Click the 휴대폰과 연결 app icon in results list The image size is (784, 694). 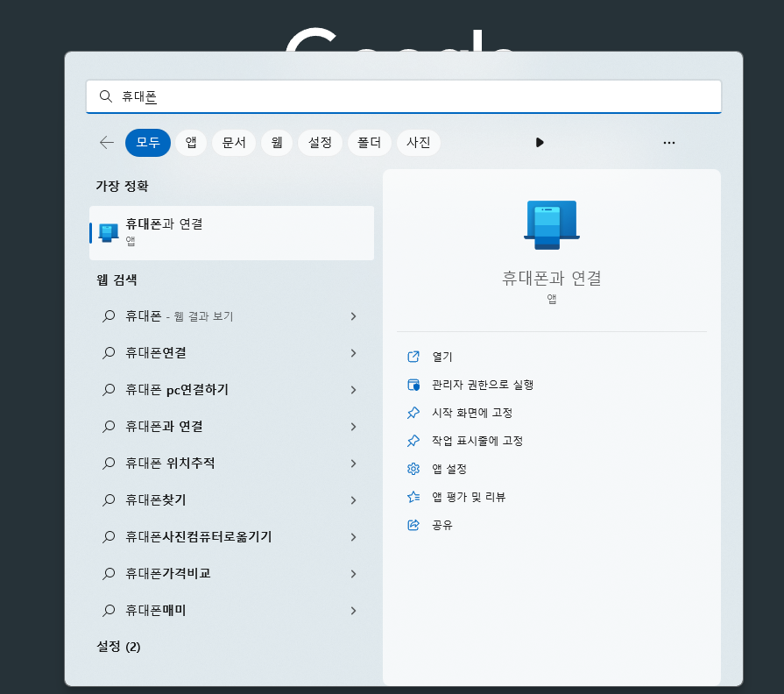click(x=109, y=233)
